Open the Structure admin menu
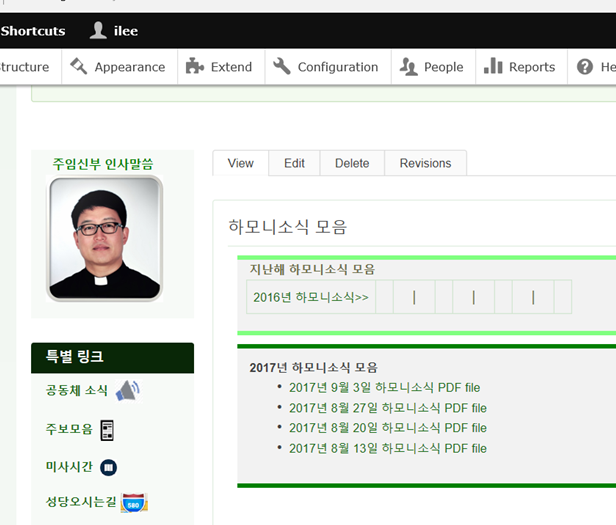Image resolution: width=616 pixels, height=525 pixels. point(24,67)
